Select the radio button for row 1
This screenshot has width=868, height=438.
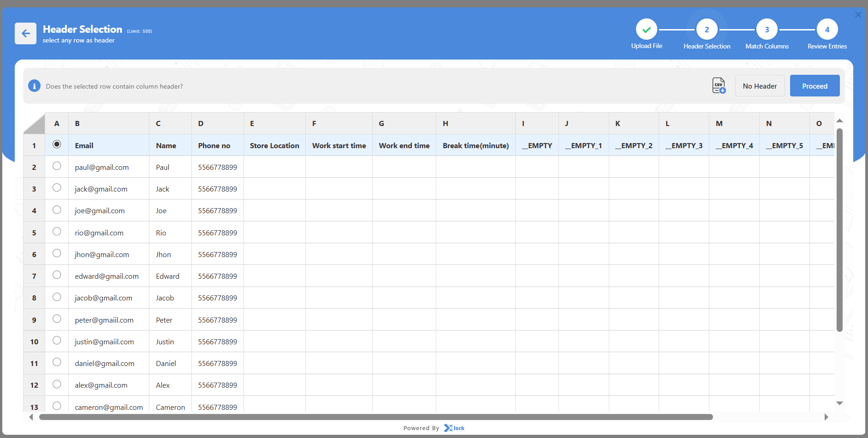[57, 144]
